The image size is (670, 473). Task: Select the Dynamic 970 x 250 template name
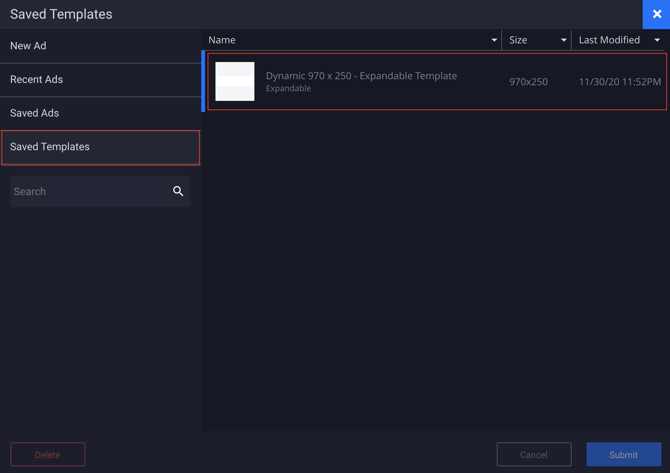[x=361, y=76]
